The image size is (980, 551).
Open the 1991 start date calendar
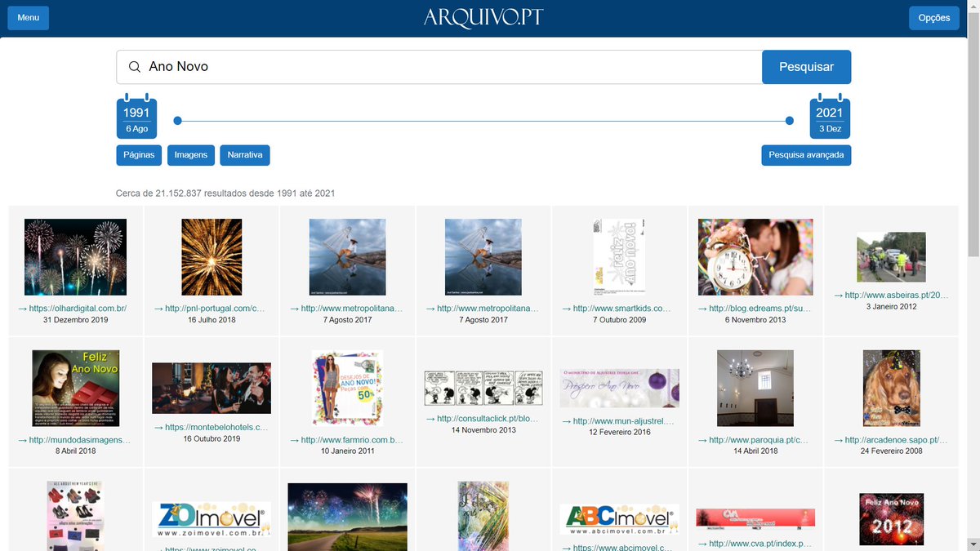[x=136, y=118]
